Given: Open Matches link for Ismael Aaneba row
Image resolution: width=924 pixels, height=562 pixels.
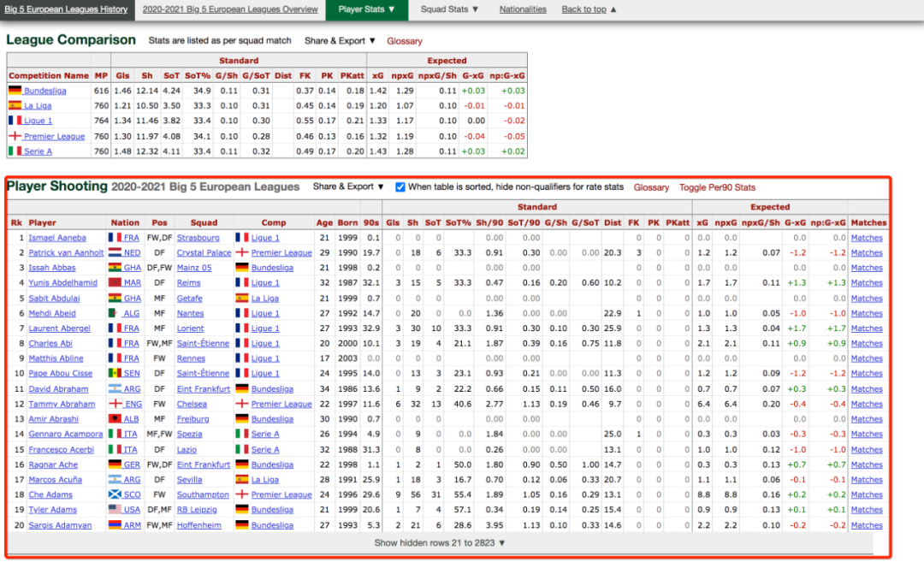Looking at the screenshot, I should pyautogui.click(x=867, y=238).
